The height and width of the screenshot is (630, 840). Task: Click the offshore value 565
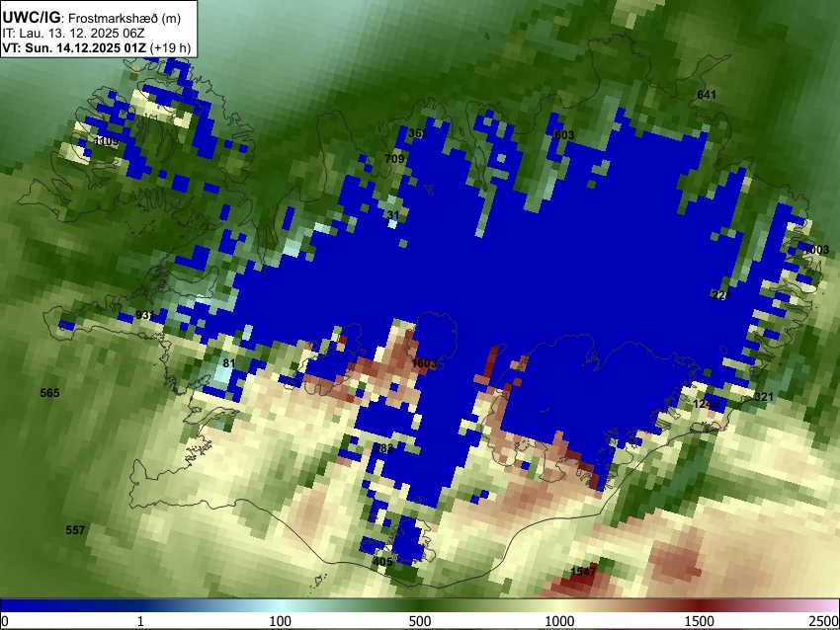(x=49, y=393)
